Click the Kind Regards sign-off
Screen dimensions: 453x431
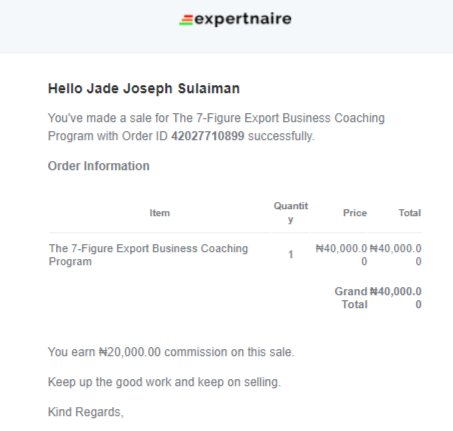[x=86, y=412]
